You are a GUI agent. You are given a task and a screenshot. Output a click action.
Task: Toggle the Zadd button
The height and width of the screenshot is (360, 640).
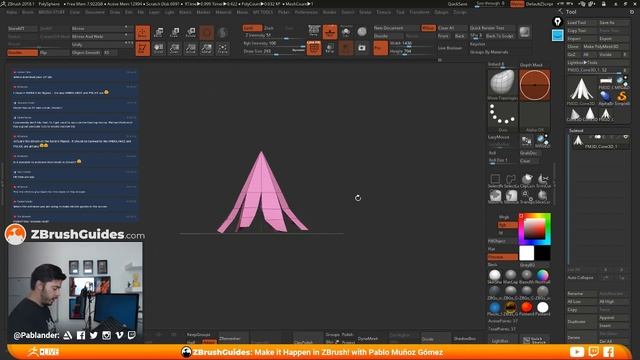pos(252,28)
